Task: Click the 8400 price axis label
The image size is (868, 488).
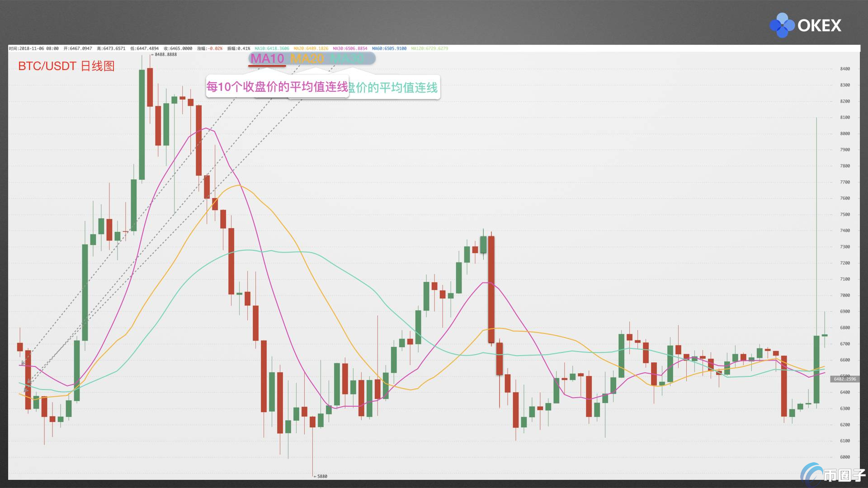Action: point(845,69)
